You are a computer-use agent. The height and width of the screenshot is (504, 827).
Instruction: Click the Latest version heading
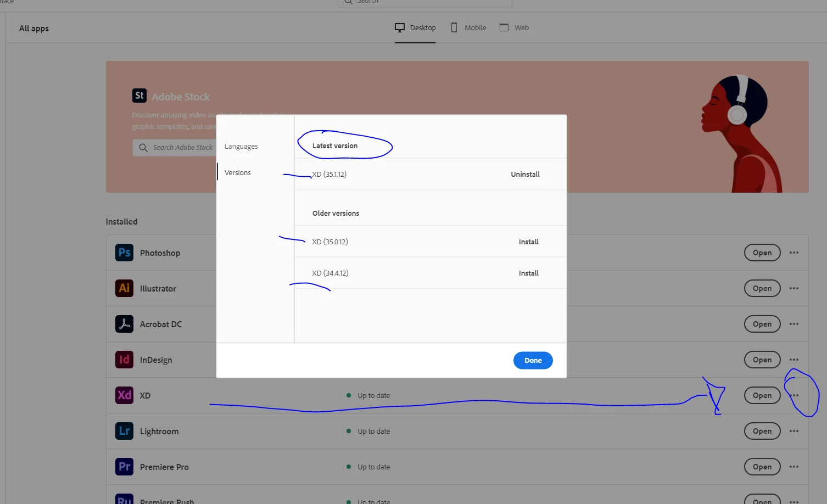[x=335, y=145]
